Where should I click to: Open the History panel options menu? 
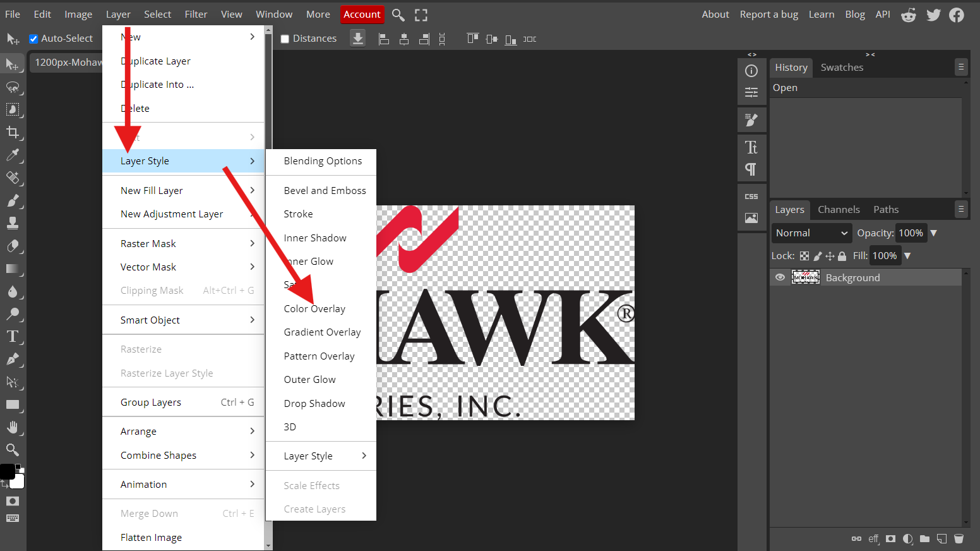961,67
